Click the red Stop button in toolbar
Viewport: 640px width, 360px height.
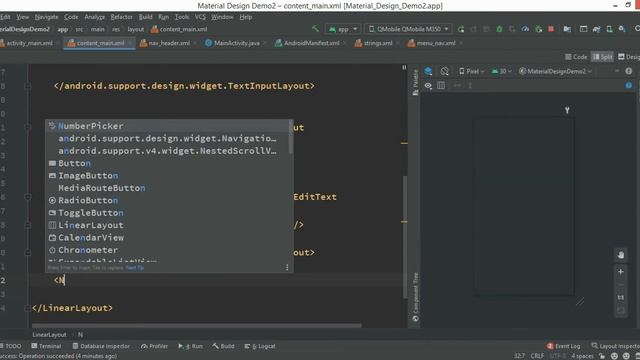point(551,29)
